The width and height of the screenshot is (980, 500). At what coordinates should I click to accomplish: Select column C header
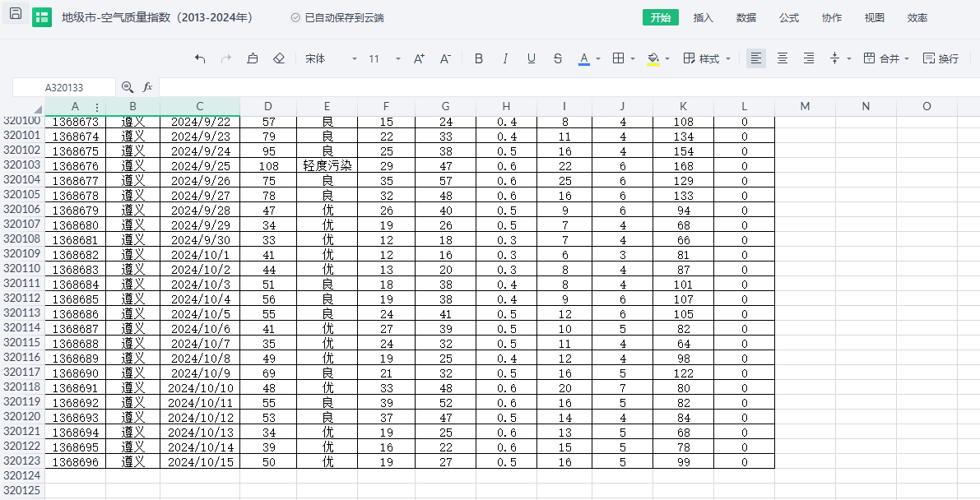pos(200,107)
